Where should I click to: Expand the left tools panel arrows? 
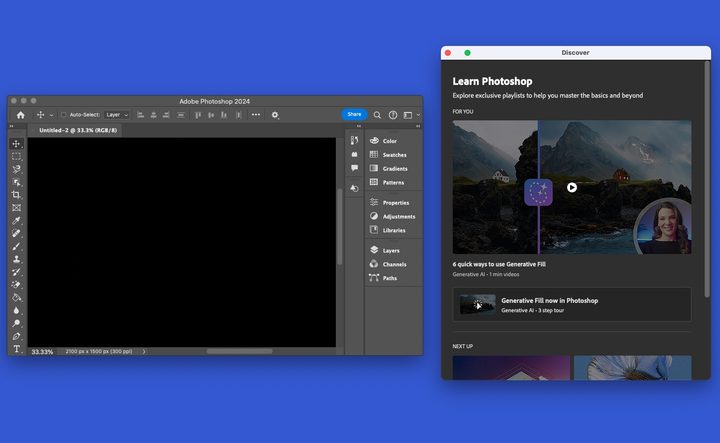(11, 126)
